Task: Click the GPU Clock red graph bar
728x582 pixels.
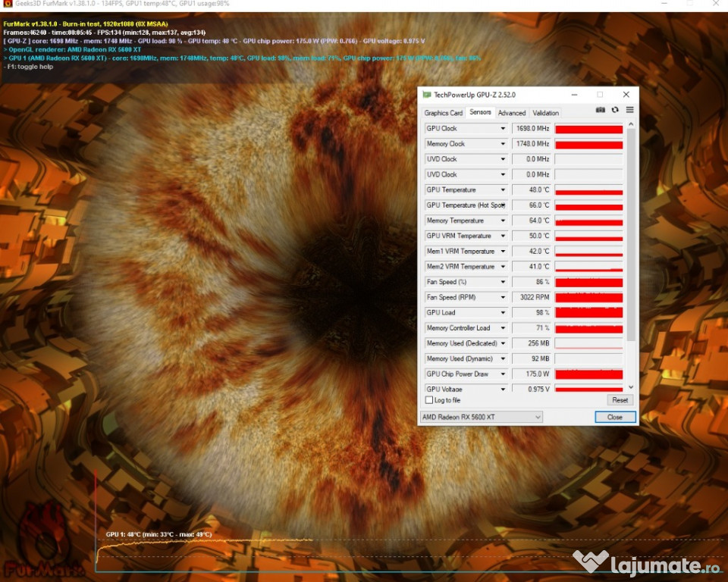Action: click(x=588, y=129)
